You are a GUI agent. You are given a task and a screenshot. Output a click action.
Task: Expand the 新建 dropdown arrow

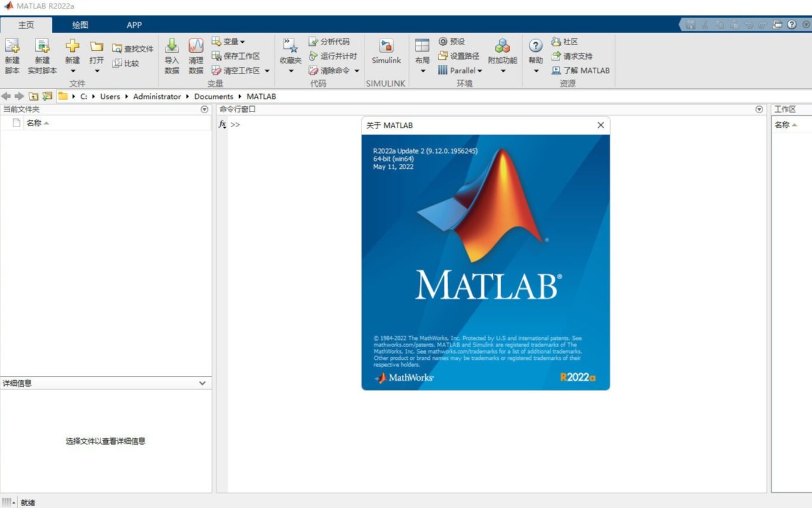(x=72, y=71)
